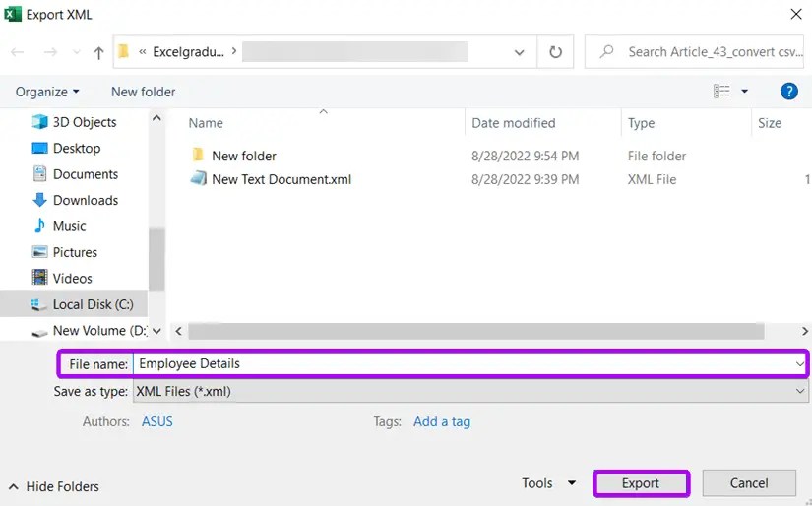Click the XML file icon of New Text Document

pos(199,179)
